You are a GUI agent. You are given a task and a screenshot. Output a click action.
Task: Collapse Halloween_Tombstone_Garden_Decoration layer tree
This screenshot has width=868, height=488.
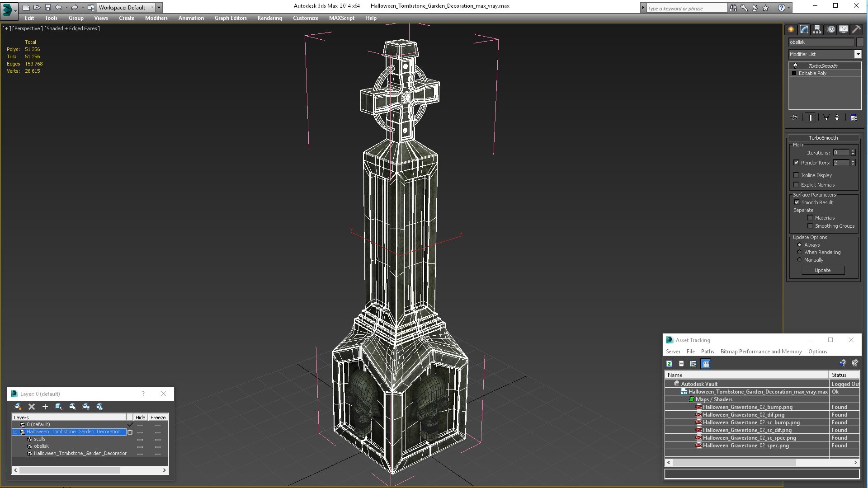(x=15, y=432)
